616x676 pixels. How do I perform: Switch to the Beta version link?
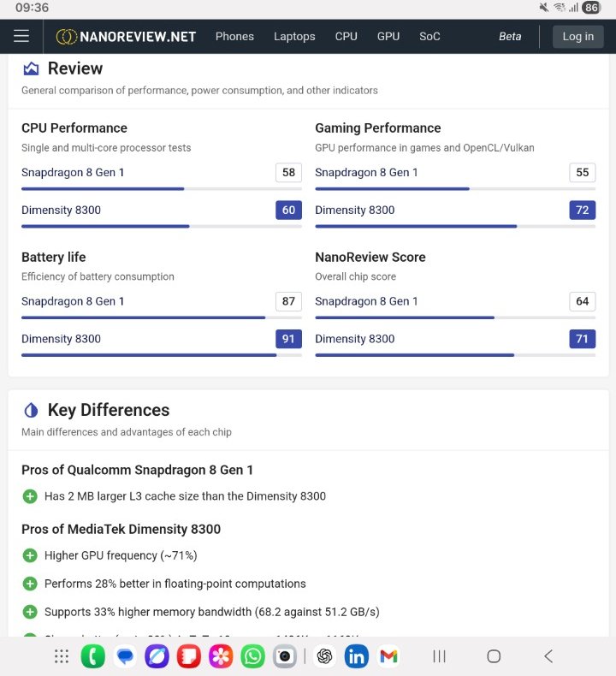pos(510,37)
